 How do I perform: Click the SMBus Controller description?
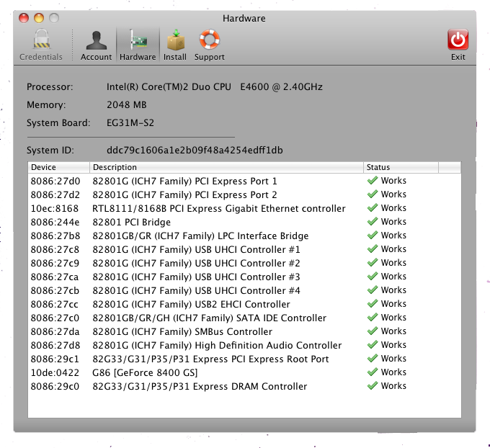182,332
